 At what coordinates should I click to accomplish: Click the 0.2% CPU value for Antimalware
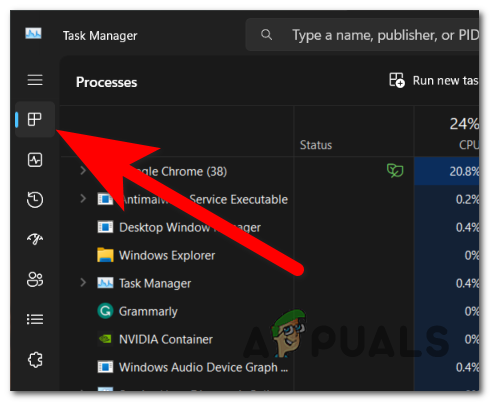[x=467, y=199]
